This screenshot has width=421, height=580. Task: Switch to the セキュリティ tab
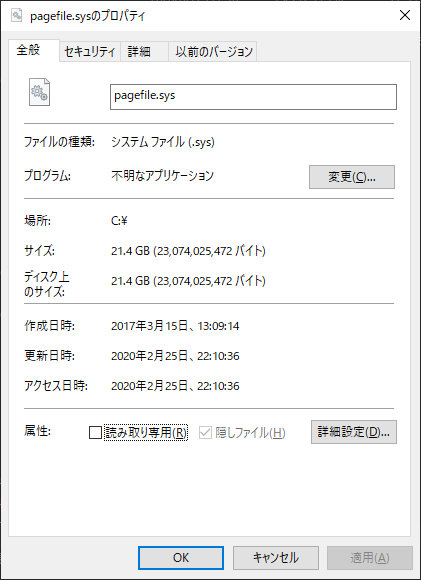tap(90, 51)
